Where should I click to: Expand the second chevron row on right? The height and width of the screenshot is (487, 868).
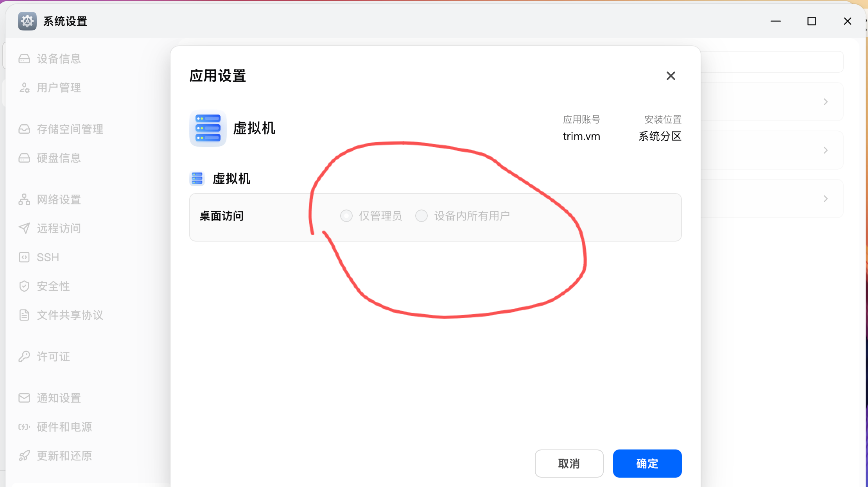[825, 150]
